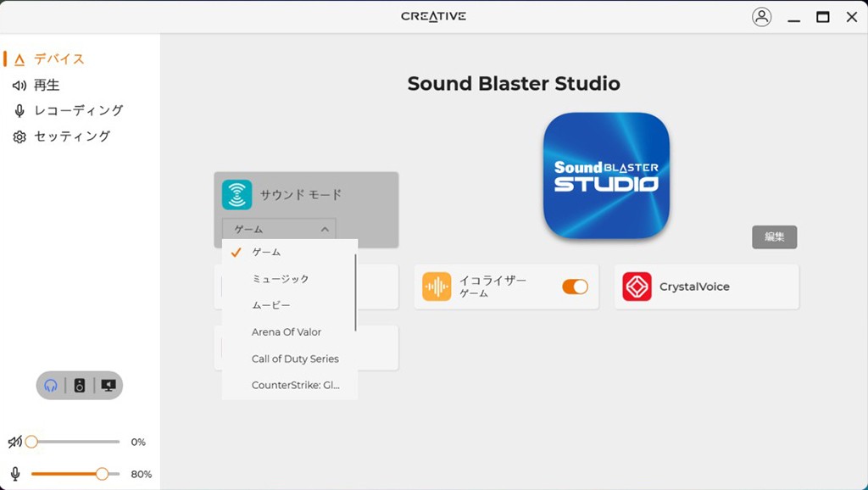Choose ムービー in the sound mode list

[290, 306]
